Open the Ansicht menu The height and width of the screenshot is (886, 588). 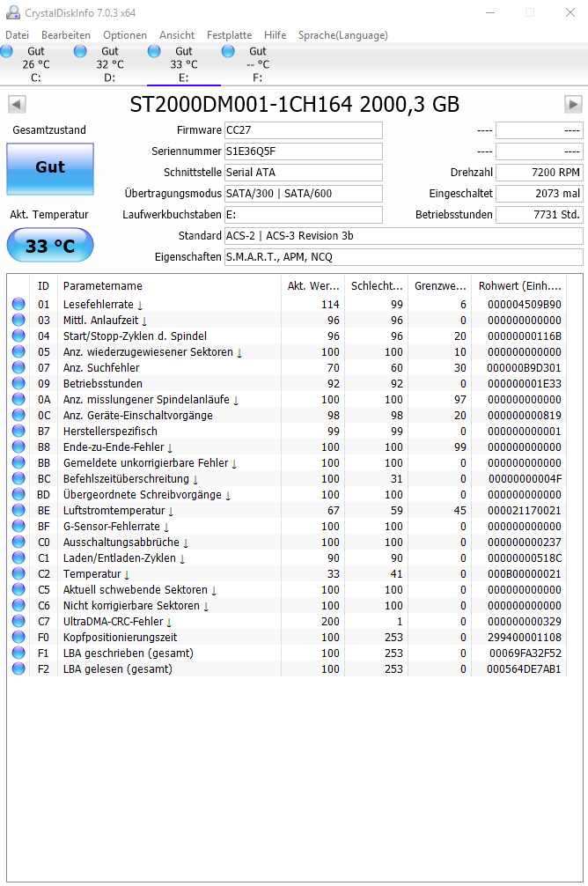177,35
